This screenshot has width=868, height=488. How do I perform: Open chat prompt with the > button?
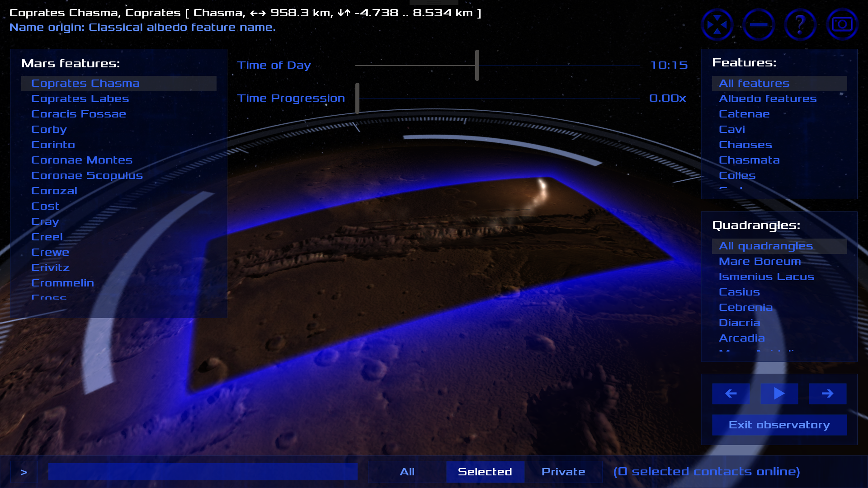click(24, 472)
